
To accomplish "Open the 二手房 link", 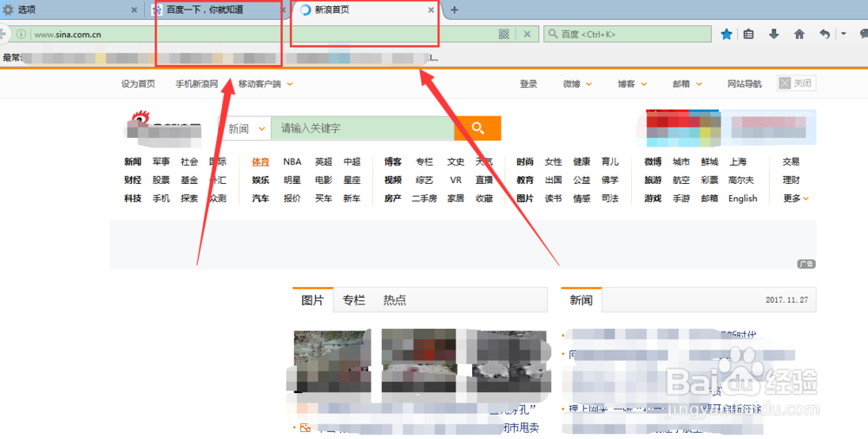I will coord(424,198).
